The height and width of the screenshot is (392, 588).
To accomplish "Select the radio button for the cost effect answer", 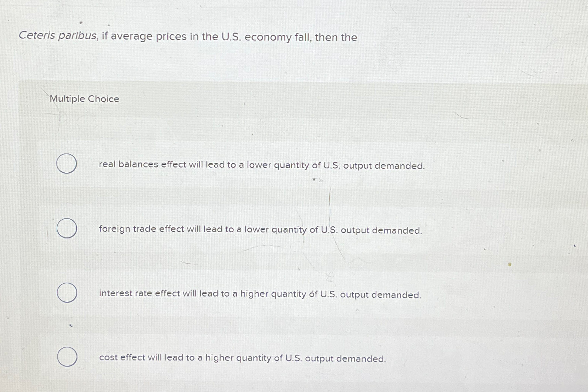I will (x=67, y=357).
